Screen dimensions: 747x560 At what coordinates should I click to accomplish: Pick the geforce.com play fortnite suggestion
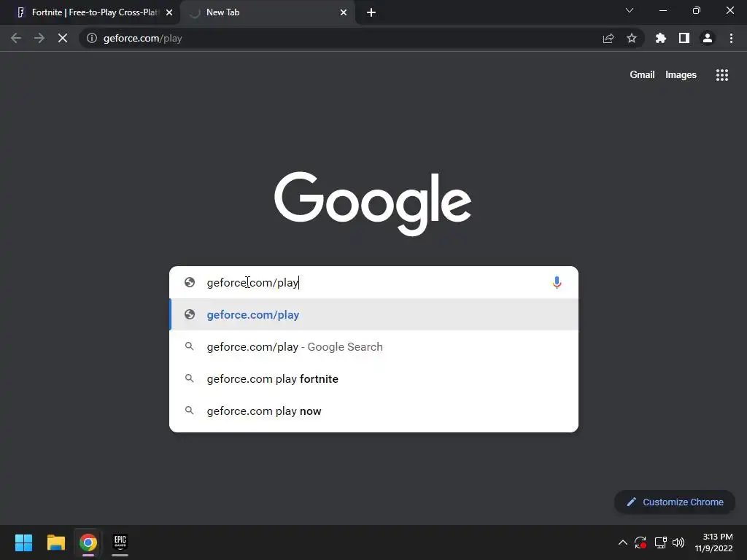click(374, 379)
